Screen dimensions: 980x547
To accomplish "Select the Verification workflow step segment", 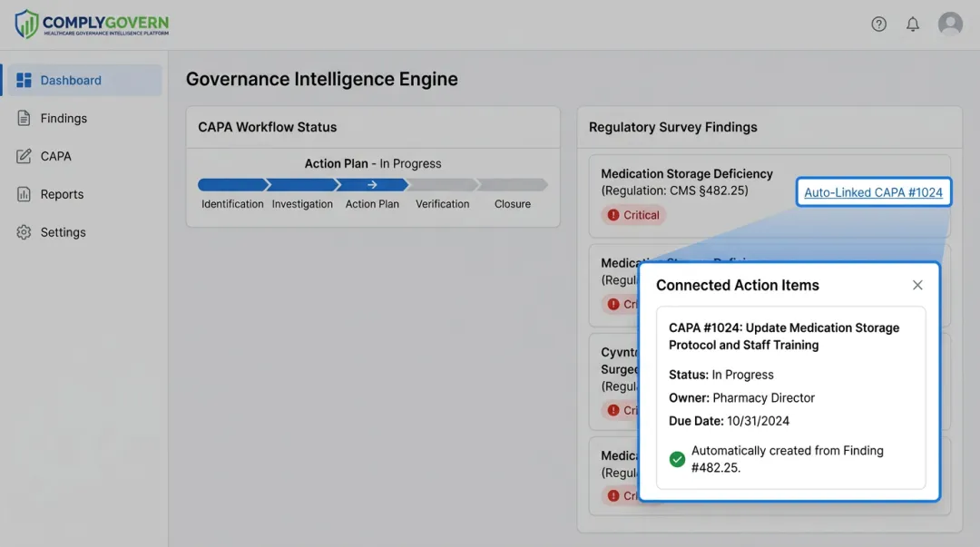I will [x=443, y=184].
